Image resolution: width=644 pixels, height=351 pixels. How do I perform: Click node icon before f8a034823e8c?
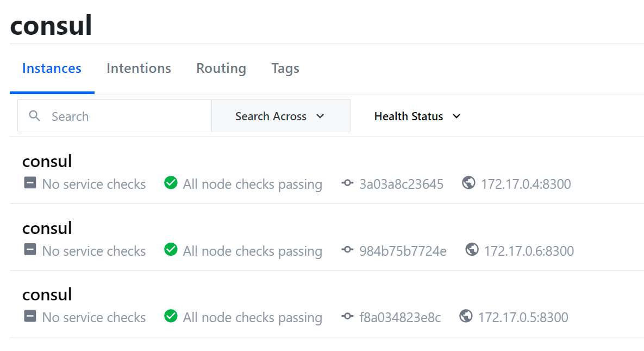pyautogui.click(x=347, y=316)
